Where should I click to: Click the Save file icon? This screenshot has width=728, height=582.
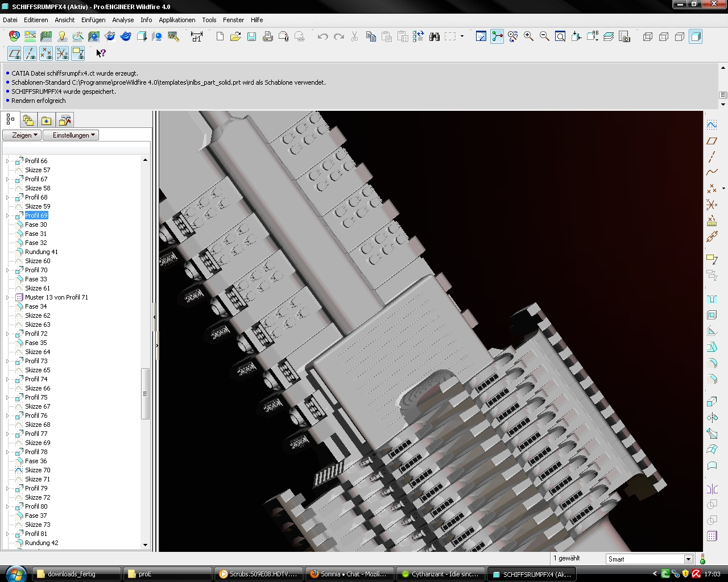tap(251, 37)
